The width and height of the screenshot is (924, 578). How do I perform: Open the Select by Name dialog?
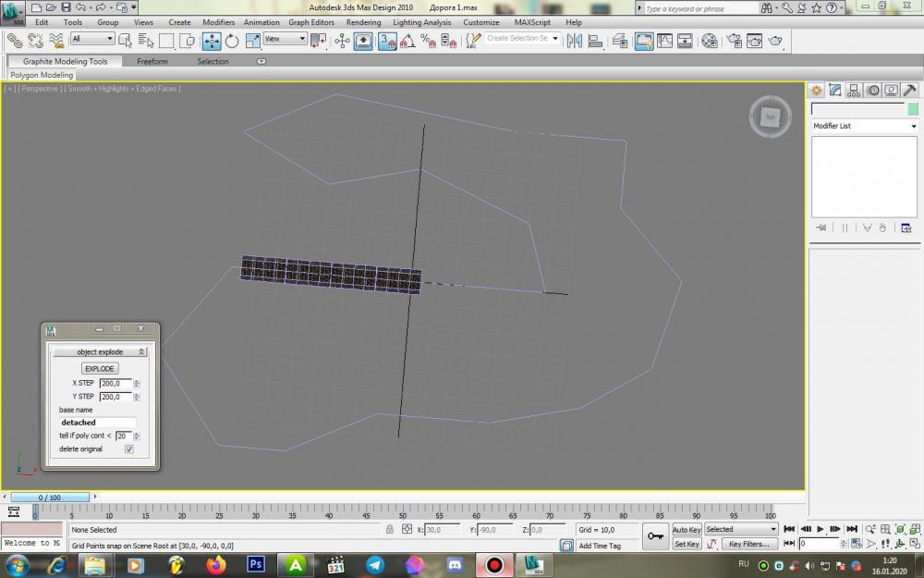click(146, 41)
